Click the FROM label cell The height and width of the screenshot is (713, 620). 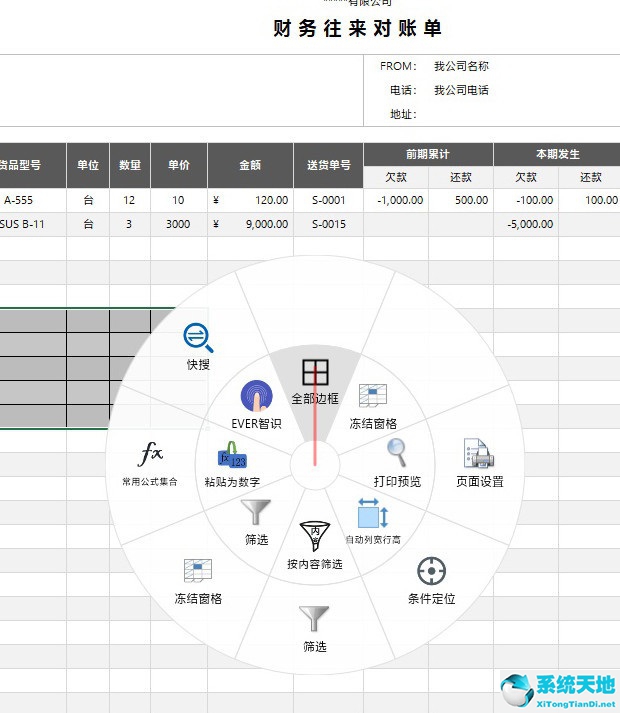pos(398,66)
